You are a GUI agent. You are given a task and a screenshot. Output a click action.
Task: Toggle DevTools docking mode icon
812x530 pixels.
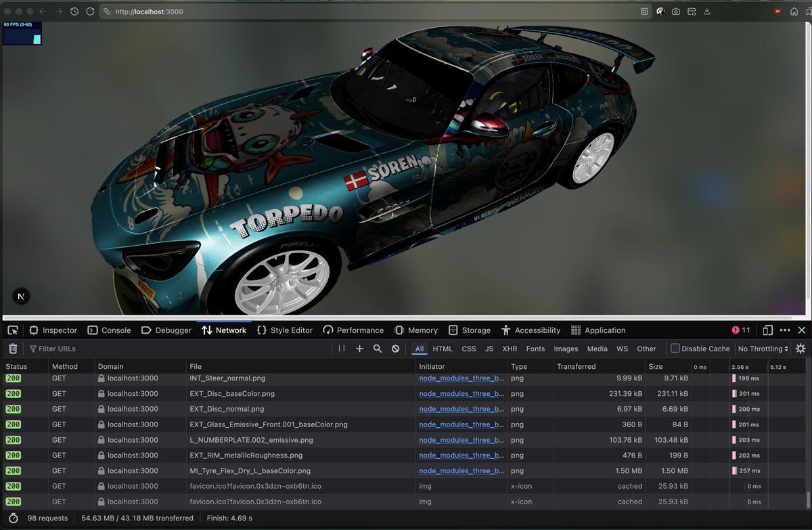click(767, 330)
